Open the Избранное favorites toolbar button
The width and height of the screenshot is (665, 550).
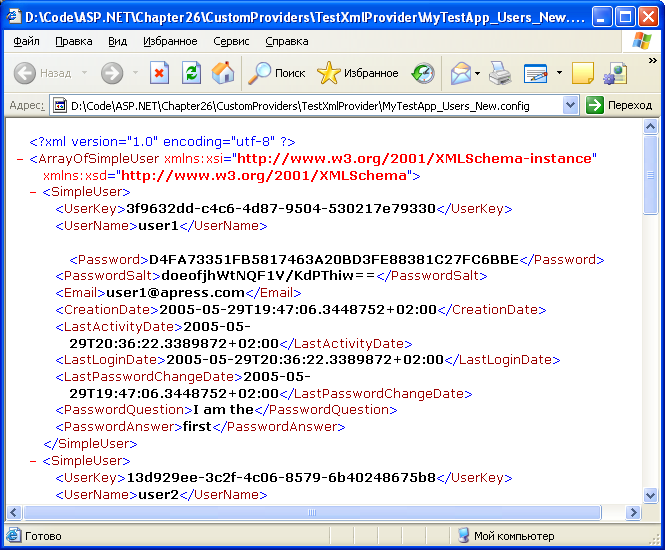click(x=358, y=73)
